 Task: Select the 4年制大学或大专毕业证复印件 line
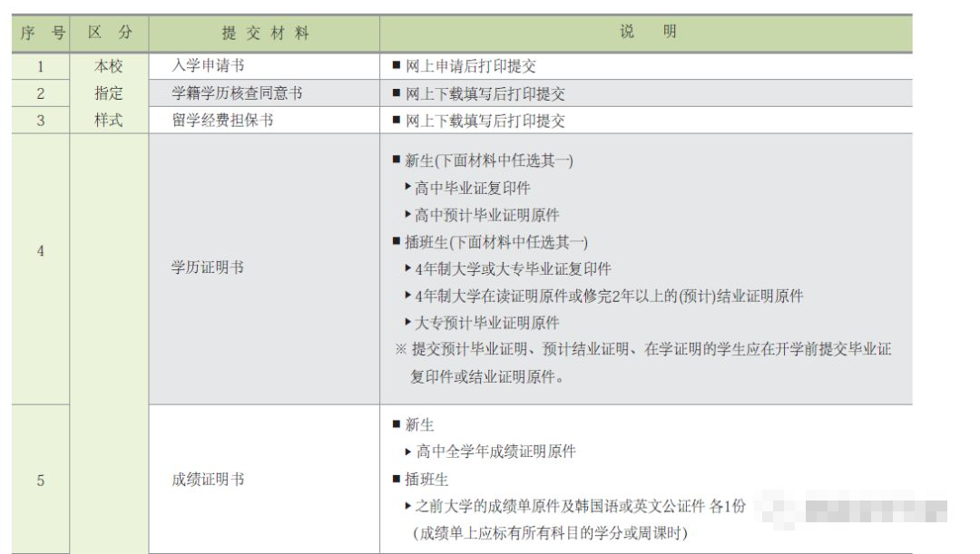513,269
